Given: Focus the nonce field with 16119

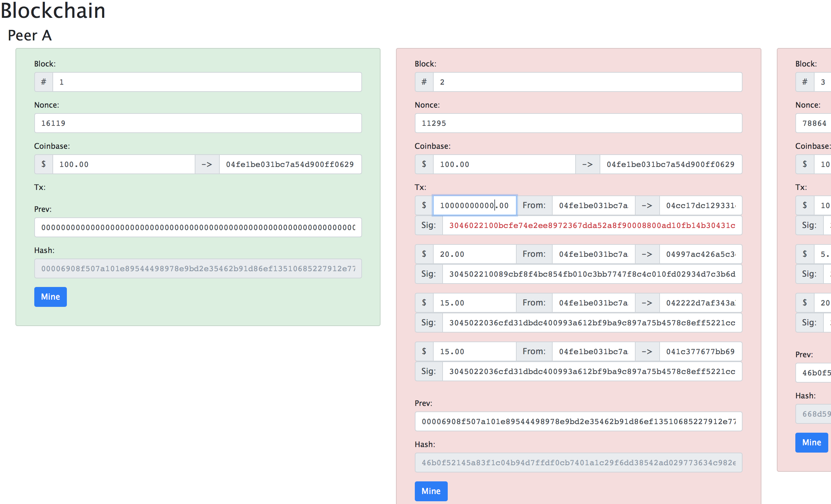Looking at the screenshot, I should click(x=198, y=123).
